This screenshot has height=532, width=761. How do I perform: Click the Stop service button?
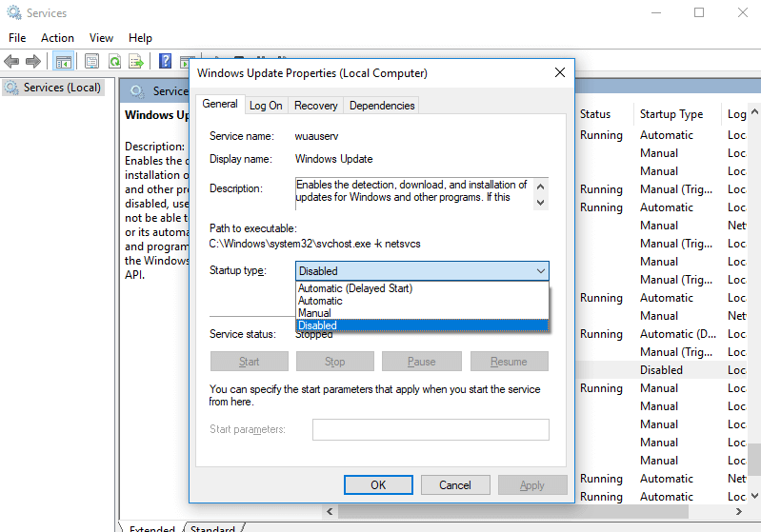pyautogui.click(x=335, y=362)
